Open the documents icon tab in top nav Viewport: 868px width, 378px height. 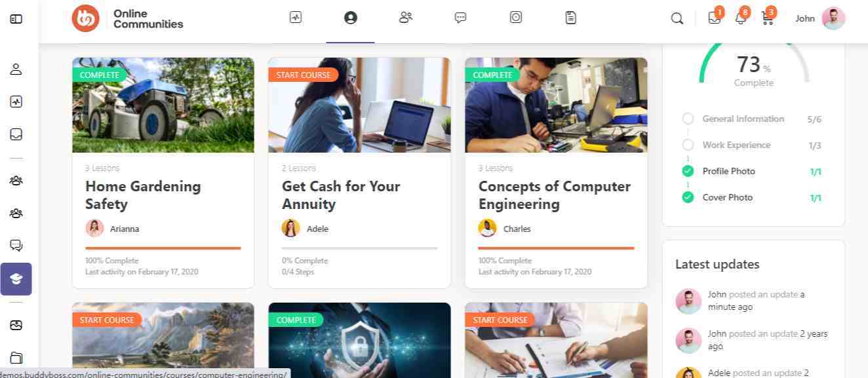(x=571, y=18)
